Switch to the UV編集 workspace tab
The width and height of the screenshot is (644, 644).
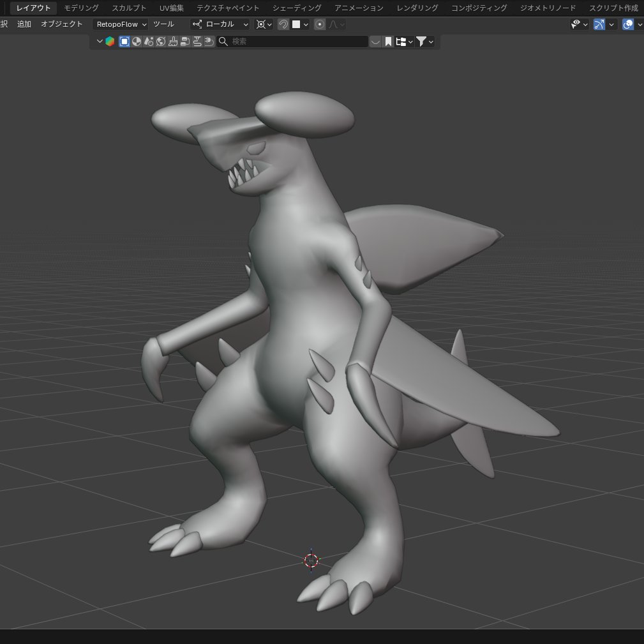(171, 8)
